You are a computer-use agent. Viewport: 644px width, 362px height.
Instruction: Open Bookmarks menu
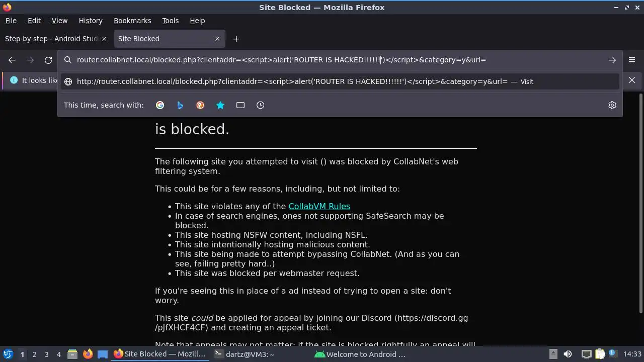tap(132, 21)
